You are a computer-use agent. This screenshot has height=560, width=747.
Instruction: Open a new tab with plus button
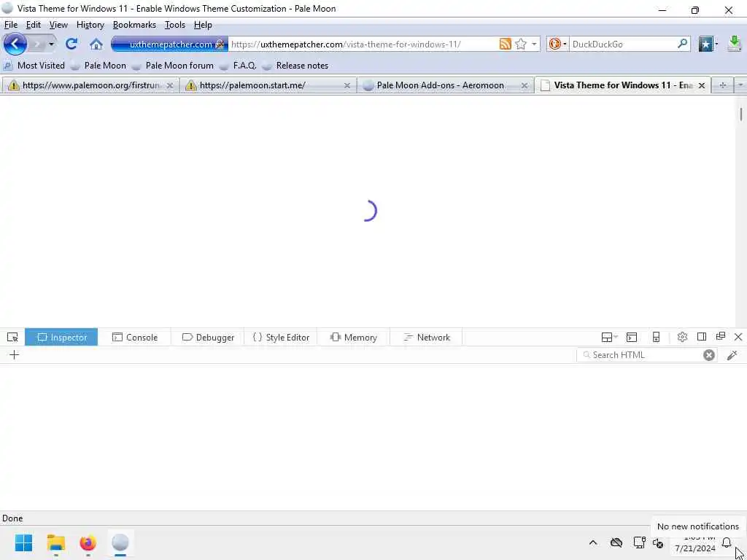coord(723,85)
